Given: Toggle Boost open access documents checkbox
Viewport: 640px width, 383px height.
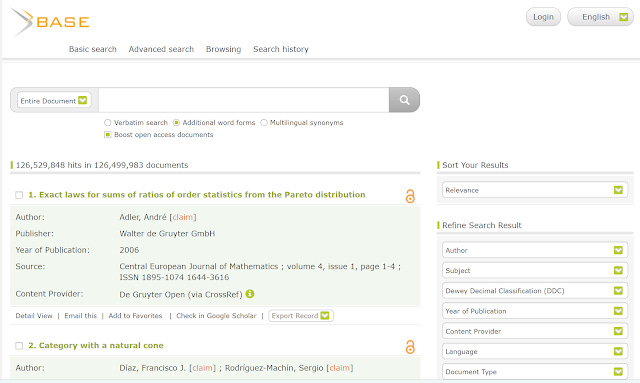Looking at the screenshot, I should coord(108,134).
